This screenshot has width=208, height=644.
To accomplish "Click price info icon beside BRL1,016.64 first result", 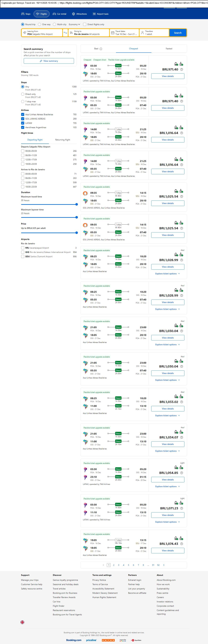I will click(181, 133).
